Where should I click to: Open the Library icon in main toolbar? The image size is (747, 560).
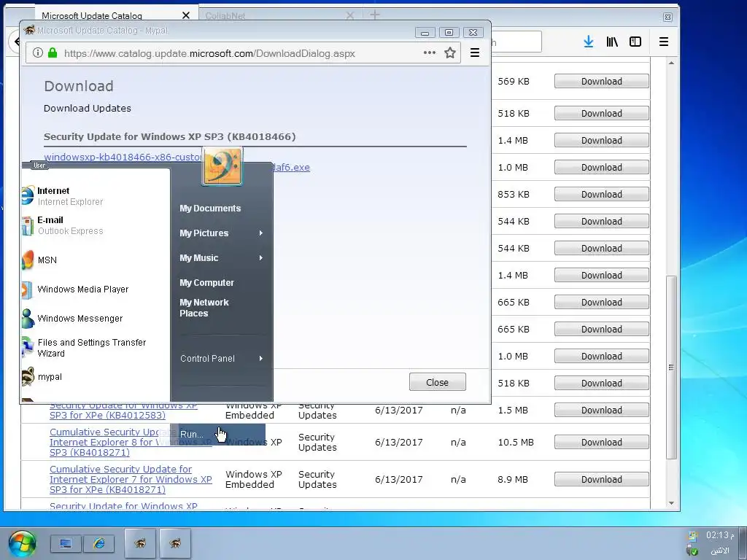pos(612,42)
